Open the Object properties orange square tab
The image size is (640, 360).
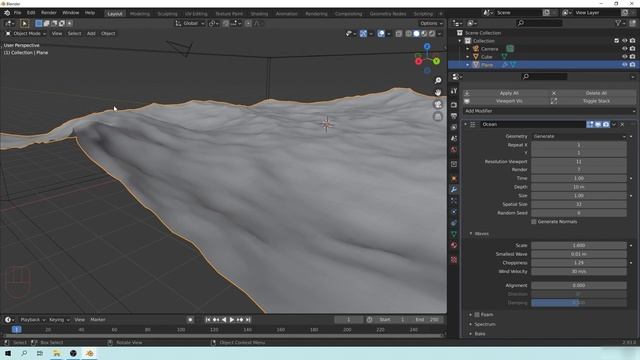(x=454, y=178)
